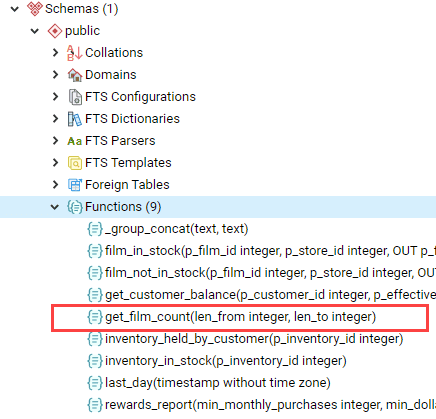
Task: Expand the Collations node arrow
Action: pyautogui.click(x=55, y=53)
